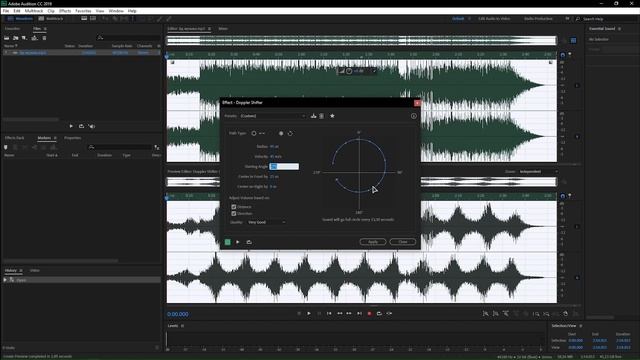Show spectral frequency display
This screenshot has height=360, width=640.
84,19
